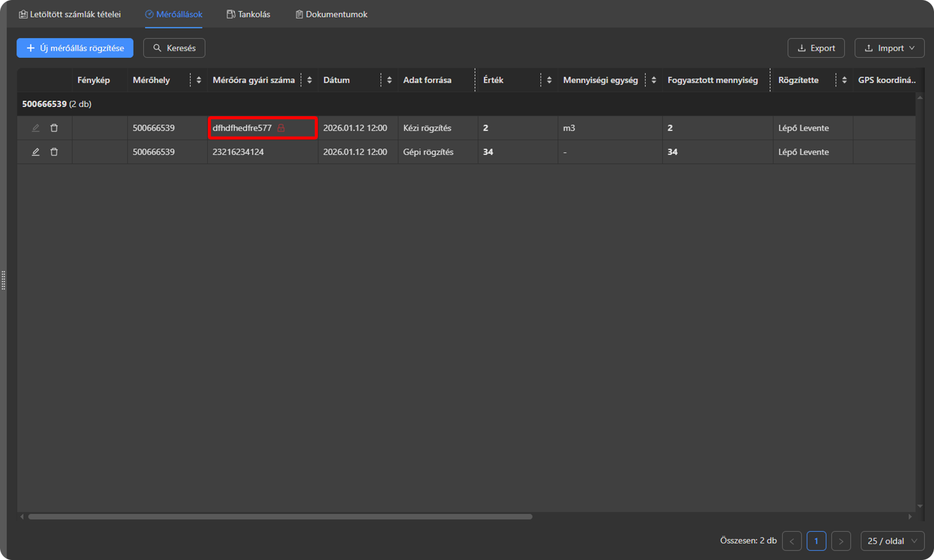934x560 pixels.
Task: Delete the 23216234124 meter reading row
Action: 54,152
